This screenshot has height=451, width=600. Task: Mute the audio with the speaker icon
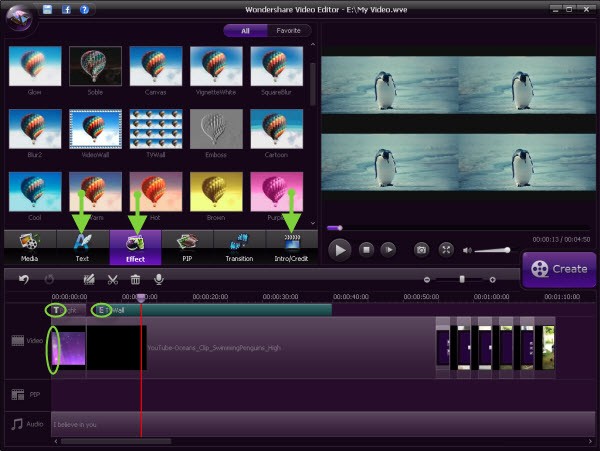point(467,249)
